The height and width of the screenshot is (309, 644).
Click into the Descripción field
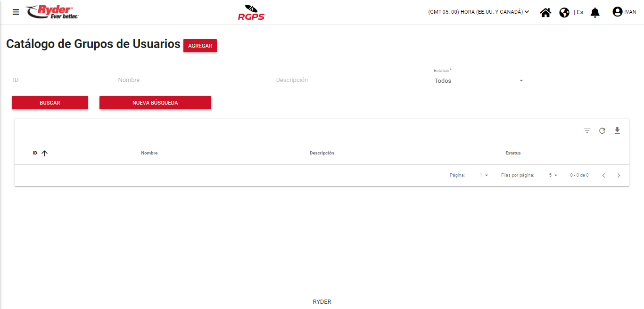[348, 80]
